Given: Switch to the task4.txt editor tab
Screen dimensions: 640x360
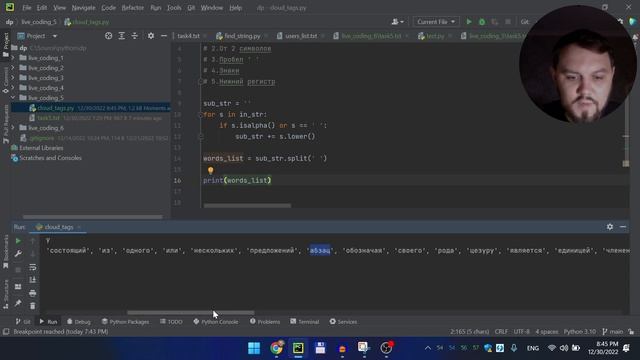Looking at the screenshot, I should [x=188, y=36].
